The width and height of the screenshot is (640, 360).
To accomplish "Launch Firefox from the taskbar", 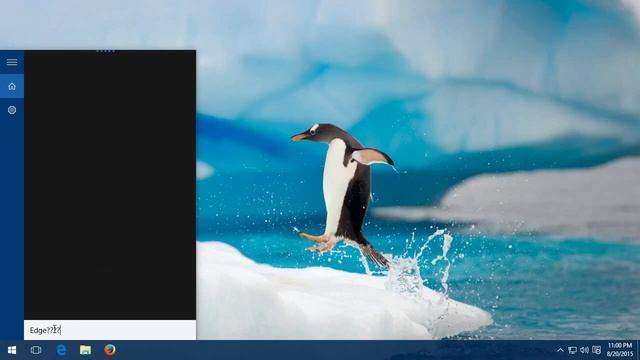I will pyautogui.click(x=109, y=350).
